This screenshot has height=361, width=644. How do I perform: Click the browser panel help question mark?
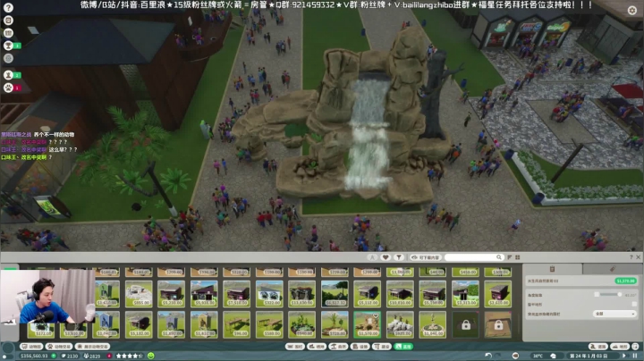631,257
